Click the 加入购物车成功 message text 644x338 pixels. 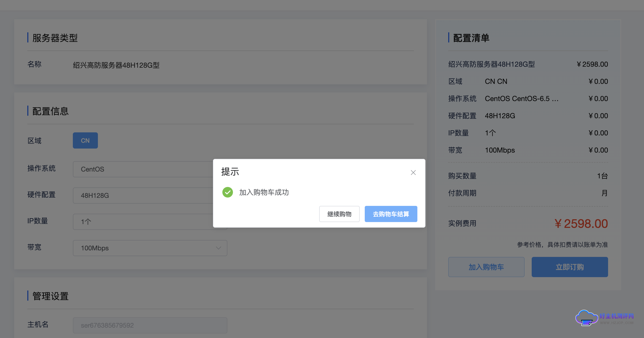click(x=264, y=192)
